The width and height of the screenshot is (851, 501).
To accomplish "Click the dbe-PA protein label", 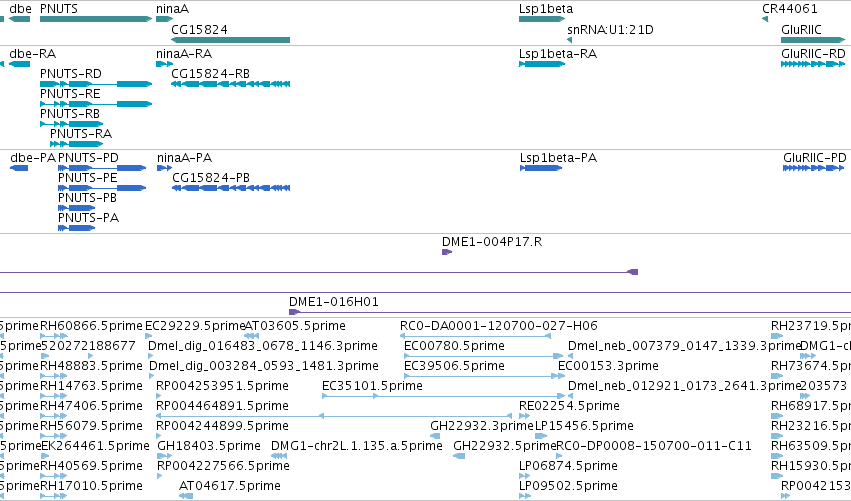I will tap(33, 158).
